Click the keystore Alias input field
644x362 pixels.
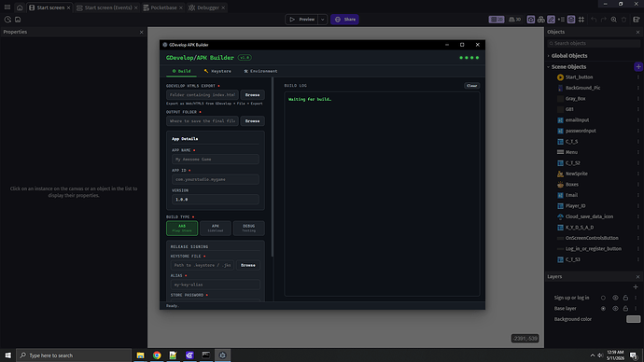[216, 285]
